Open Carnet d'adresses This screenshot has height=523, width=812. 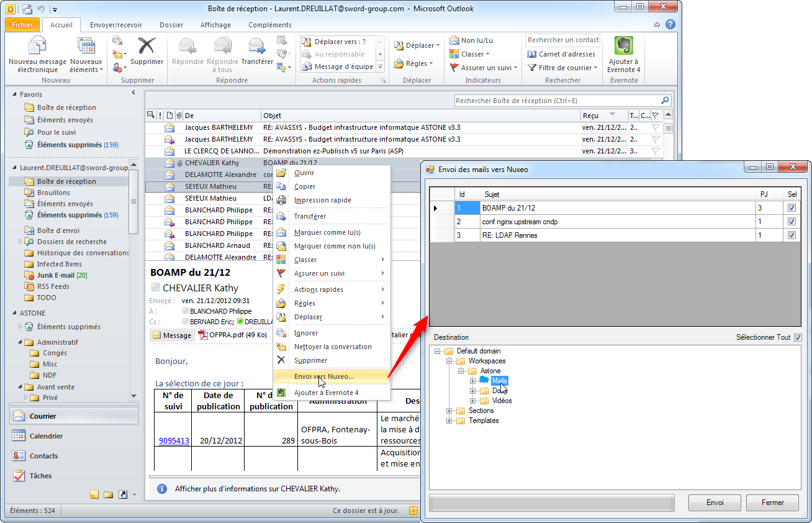click(x=561, y=54)
